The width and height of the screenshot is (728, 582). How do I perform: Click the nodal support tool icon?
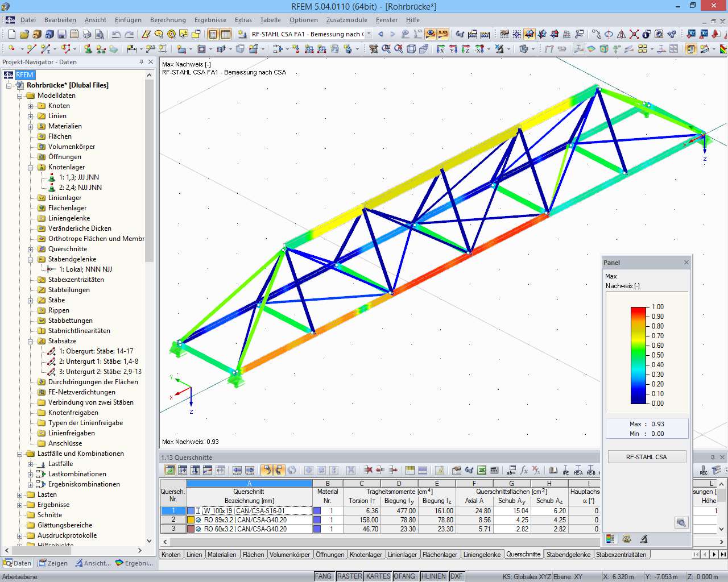[88, 49]
